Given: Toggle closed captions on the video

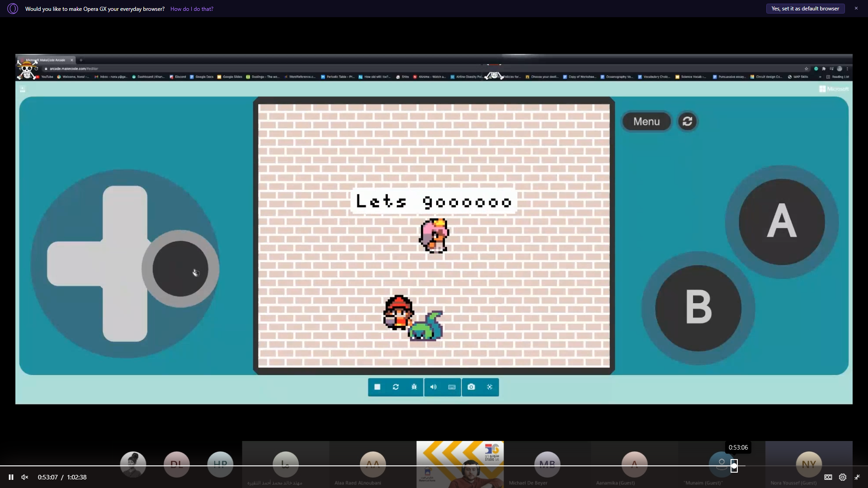Looking at the screenshot, I should click(x=828, y=477).
